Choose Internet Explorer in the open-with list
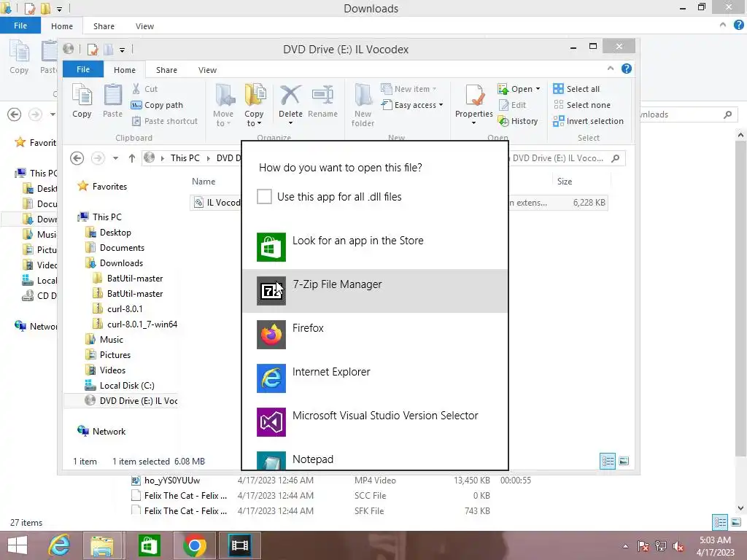This screenshot has width=747, height=560. pyautogui.click(x=374, y=378)
